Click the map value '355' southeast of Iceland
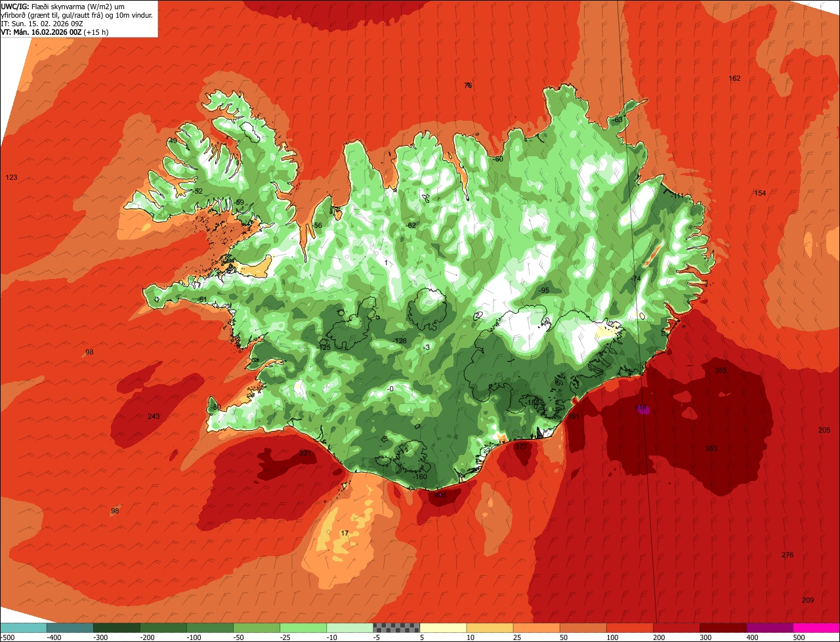Screen dimensions: 840x642 (721, 371)
